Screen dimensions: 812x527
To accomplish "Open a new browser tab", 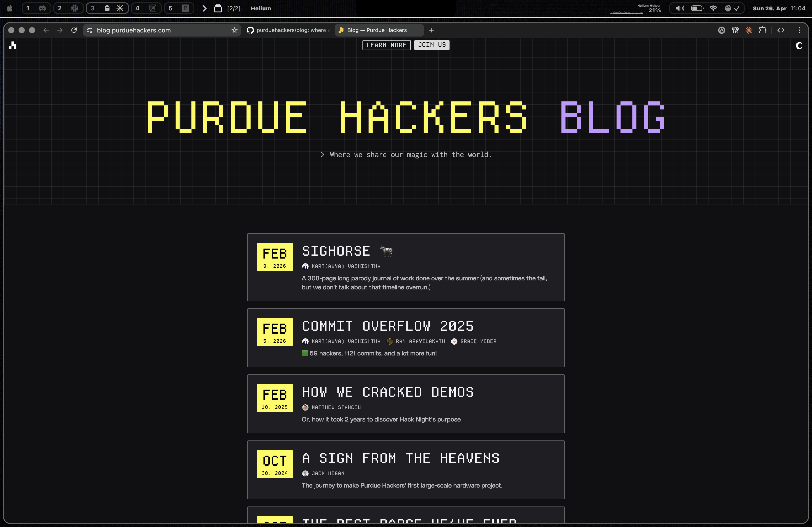I will [431, 30].
